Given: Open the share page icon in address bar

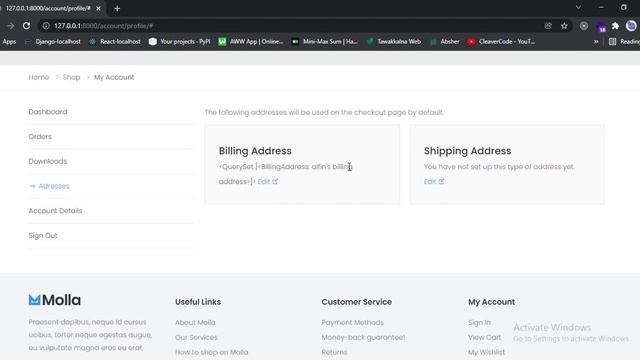Looking at the screenshot, I should (548, 26).
